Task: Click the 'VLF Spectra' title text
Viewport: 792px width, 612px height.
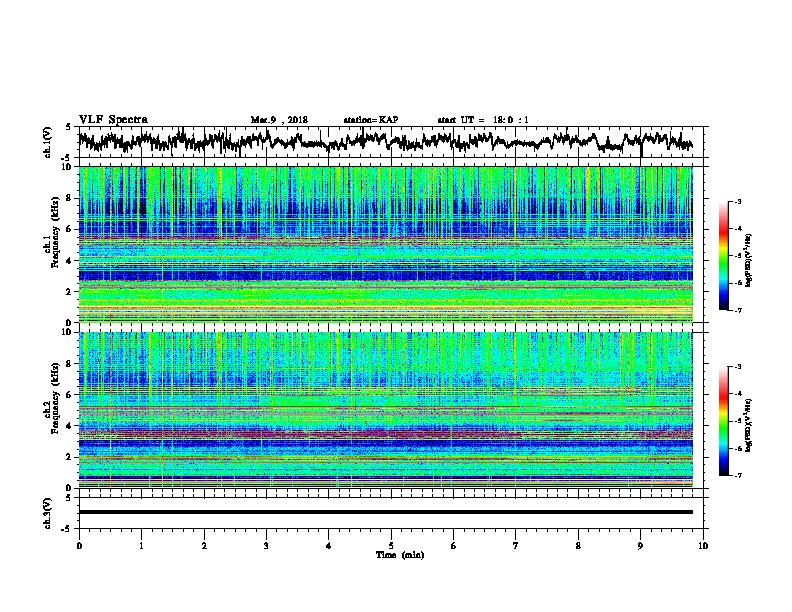Action: [x=113, y=120]
